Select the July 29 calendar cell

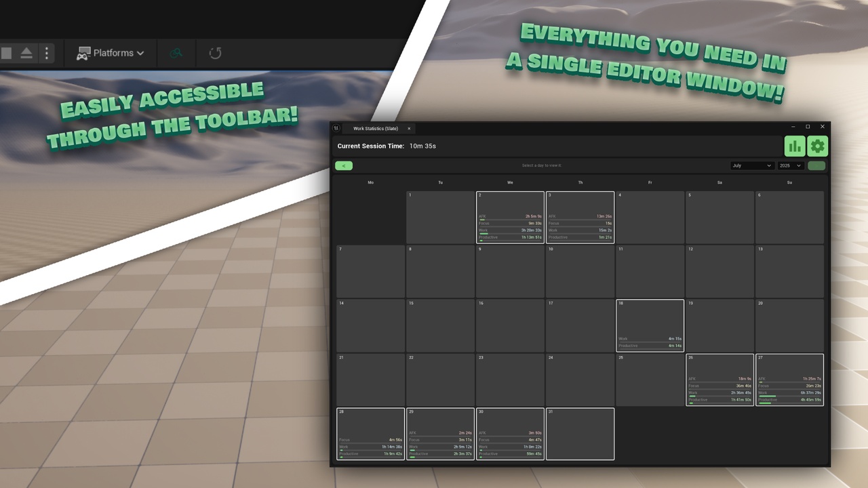coord(440,434)
